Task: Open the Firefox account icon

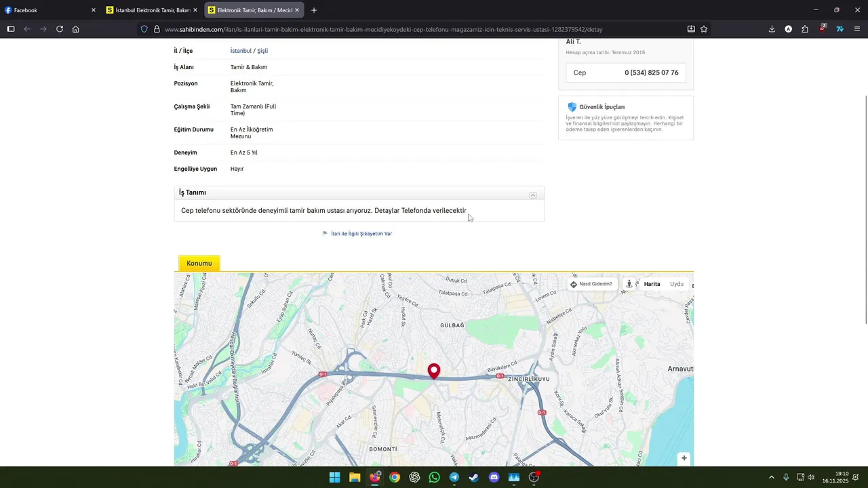Action: coord(788,29)
